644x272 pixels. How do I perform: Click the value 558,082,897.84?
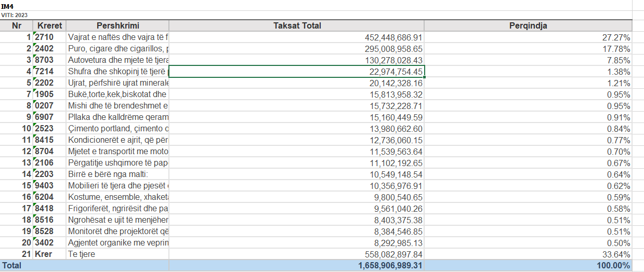(386, 254)
